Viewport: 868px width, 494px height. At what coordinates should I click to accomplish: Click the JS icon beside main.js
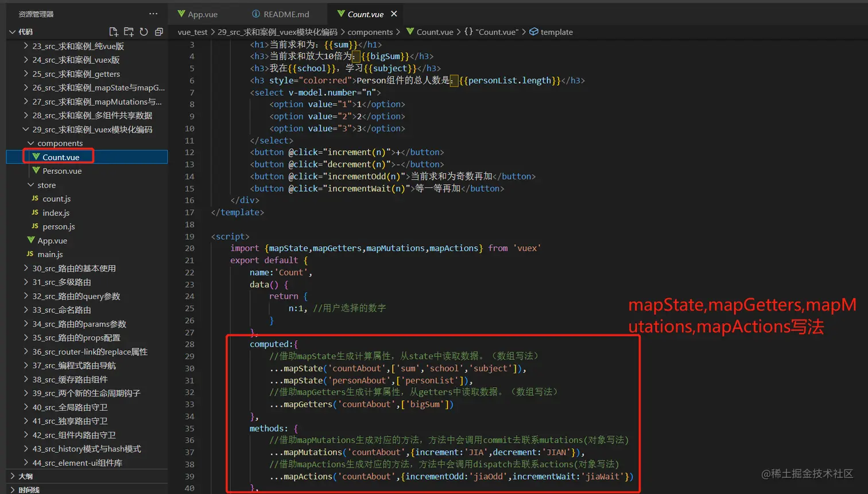tap(30, 254)
